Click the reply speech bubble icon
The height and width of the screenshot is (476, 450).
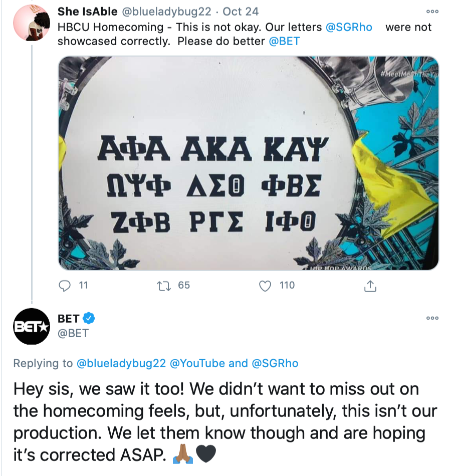pyautogui.click(x=65, y=286)
